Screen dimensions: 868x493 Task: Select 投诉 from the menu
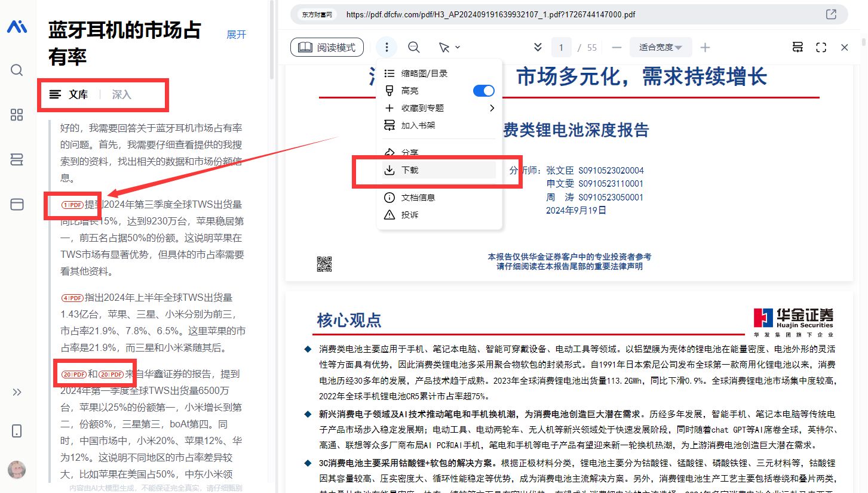click(439, 215)
